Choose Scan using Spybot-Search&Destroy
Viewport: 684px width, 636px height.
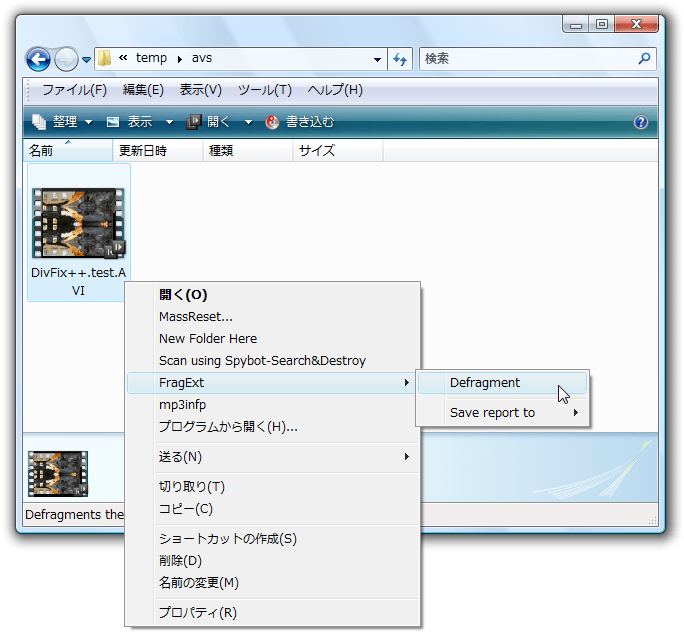coord(273,361)
